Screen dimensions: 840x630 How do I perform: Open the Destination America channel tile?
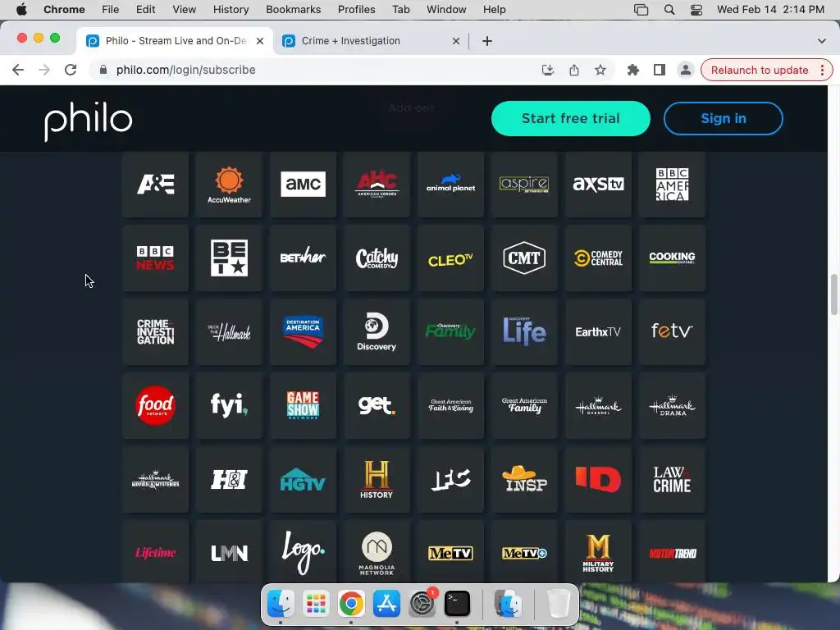[304, 332]
